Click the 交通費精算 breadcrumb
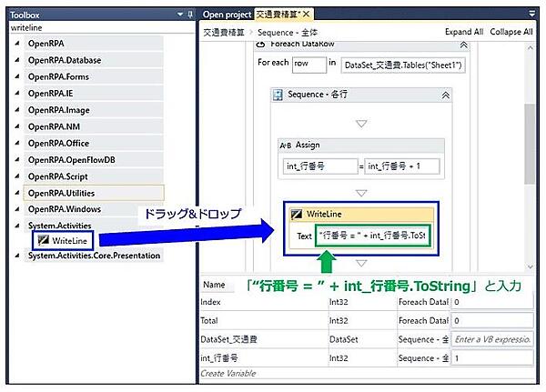Screen dimensions: 546x392 (224, 33)
